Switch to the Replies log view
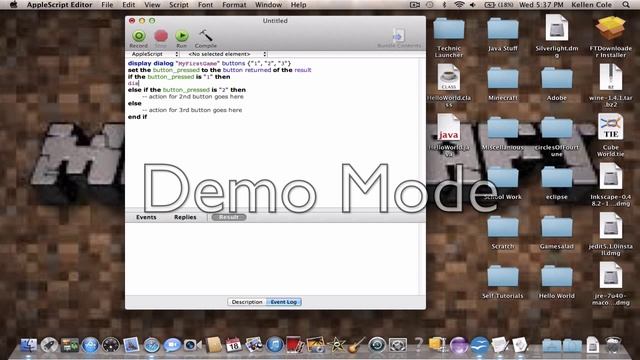 pyautogui.click(x=185, y=217)
